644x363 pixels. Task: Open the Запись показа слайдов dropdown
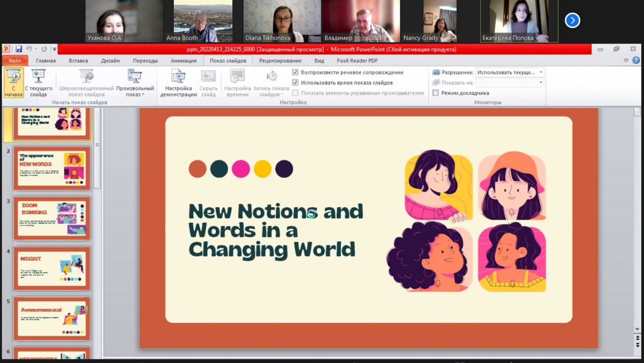click(271, 83)
